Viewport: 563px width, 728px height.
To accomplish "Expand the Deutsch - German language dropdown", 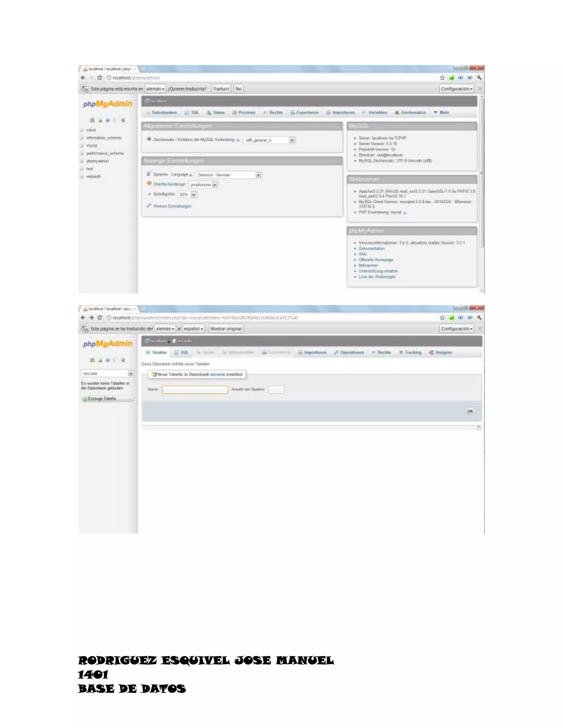I will click(x=258, y=175).
